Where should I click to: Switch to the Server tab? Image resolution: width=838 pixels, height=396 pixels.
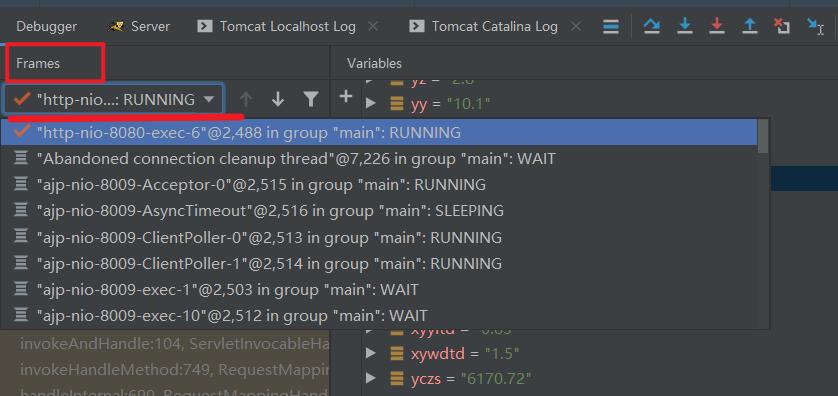(x=139, y=26)
